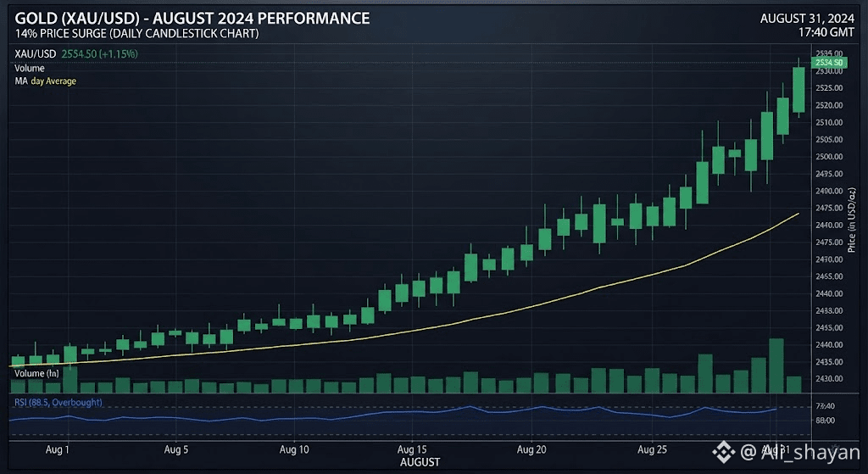Screen dimensions: 868x474
Task: Click the 2525.00 price axis label
Action: tap(829, 88)
